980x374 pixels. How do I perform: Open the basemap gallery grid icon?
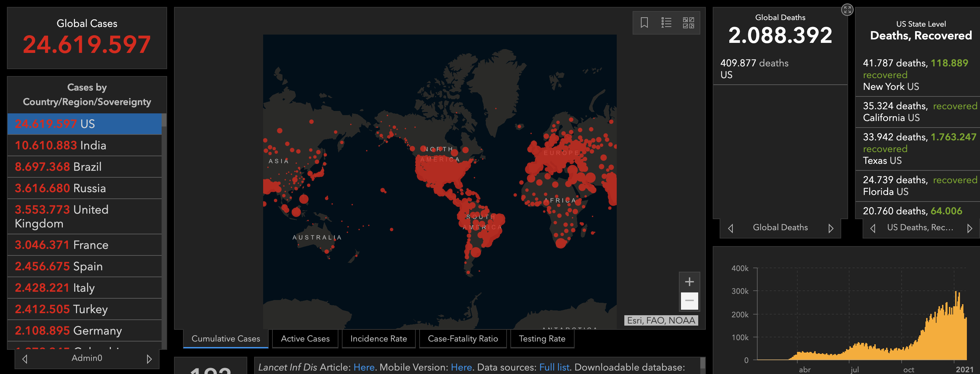point(688,23)
